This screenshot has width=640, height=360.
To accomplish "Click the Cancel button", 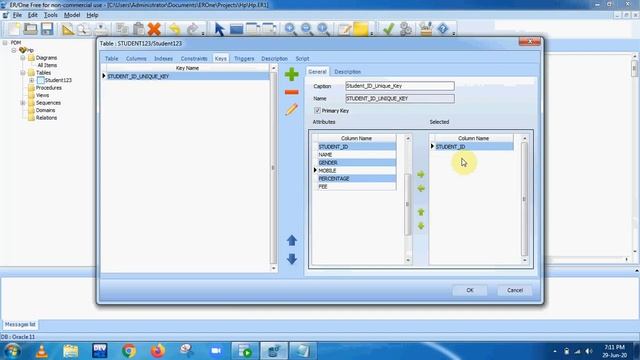I will [x=515, y=290].
